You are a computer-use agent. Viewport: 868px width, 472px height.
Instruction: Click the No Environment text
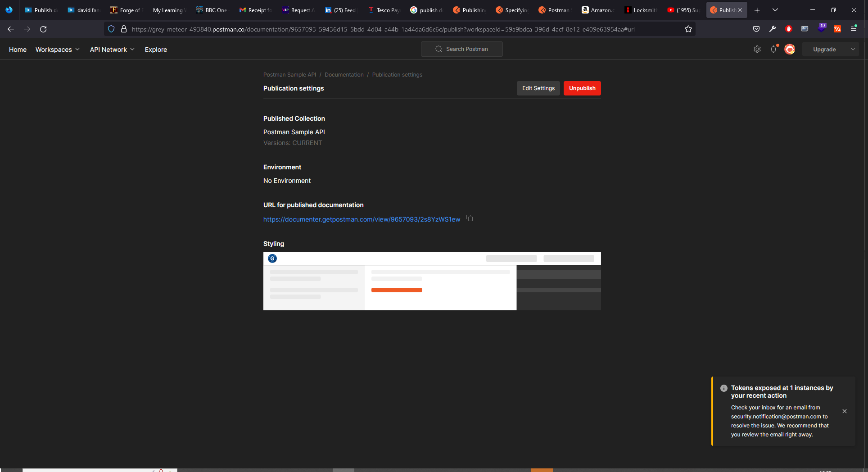coord(287,181)
